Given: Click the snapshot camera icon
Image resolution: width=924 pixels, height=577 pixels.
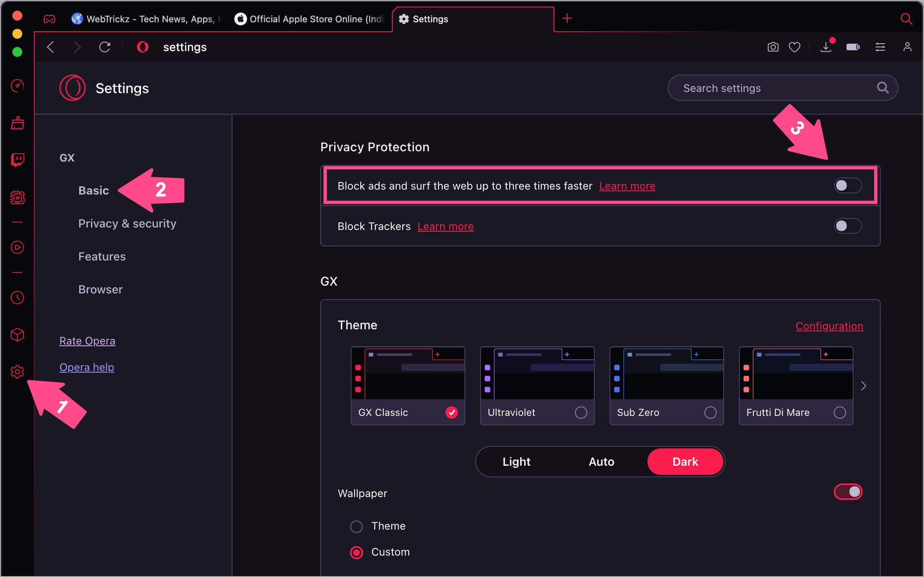Looking at the screenshot, I should (x=773, y=47).
